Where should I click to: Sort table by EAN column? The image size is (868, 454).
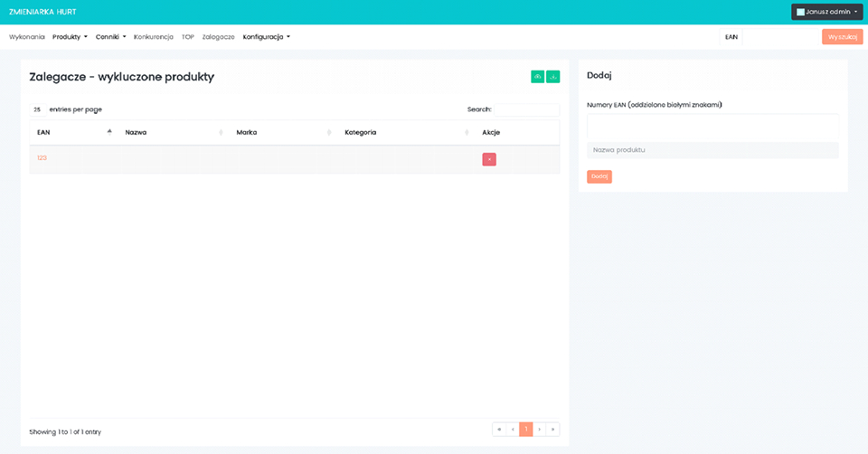72,132
